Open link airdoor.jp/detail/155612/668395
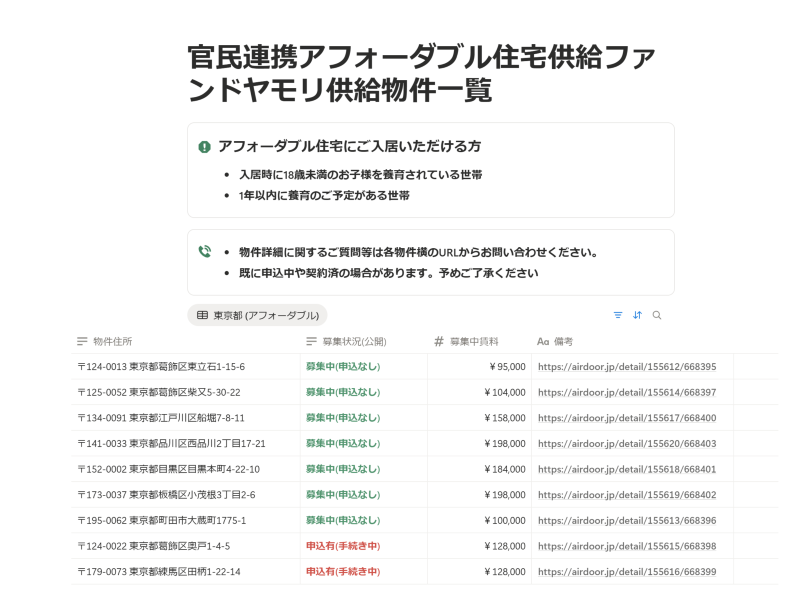Image resolution: width=800 pixels, height=600 pixels. (x=627, y=367)
